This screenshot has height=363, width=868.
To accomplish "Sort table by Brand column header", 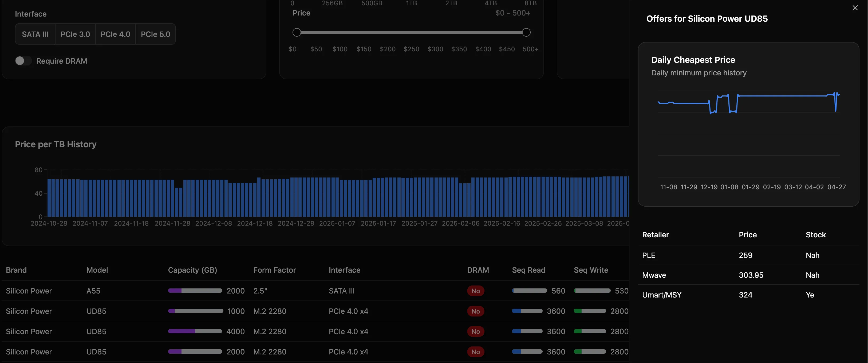I will [x=16, y=270].
